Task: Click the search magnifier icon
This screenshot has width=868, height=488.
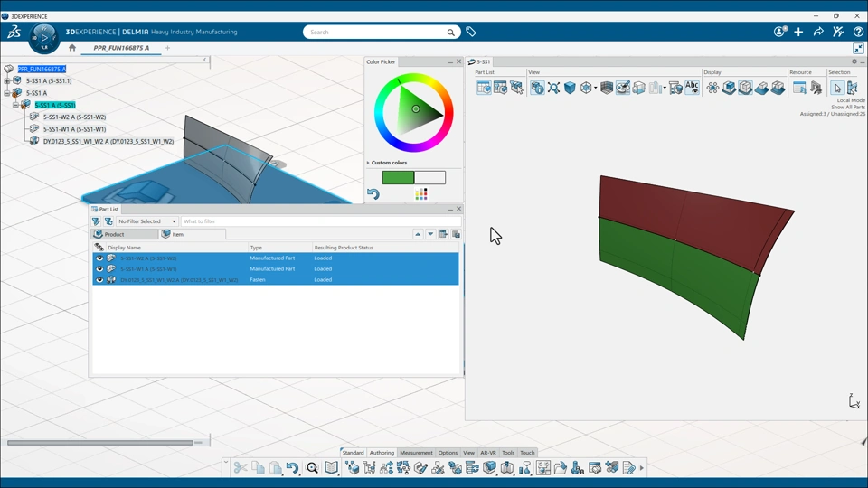Action: click(x=450, y=33)
